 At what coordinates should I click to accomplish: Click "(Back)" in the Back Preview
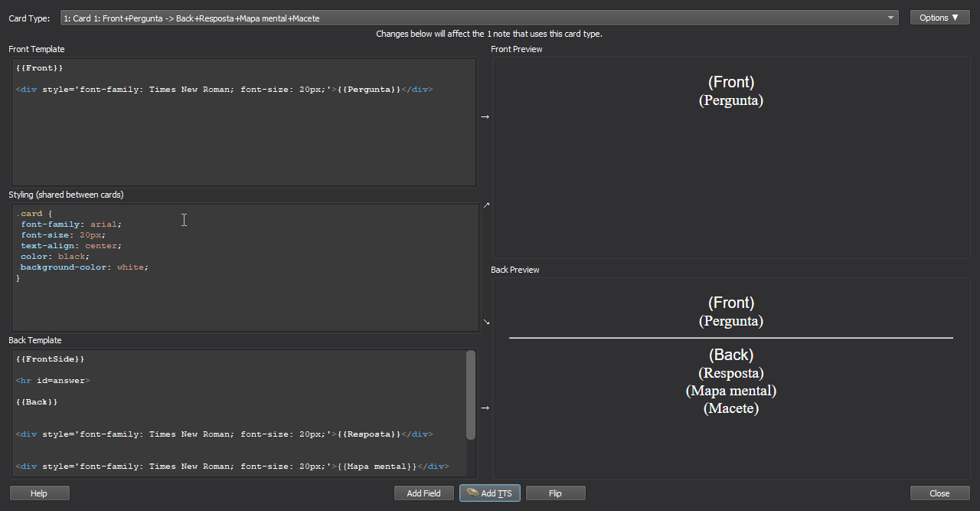(x=731, y=355)
